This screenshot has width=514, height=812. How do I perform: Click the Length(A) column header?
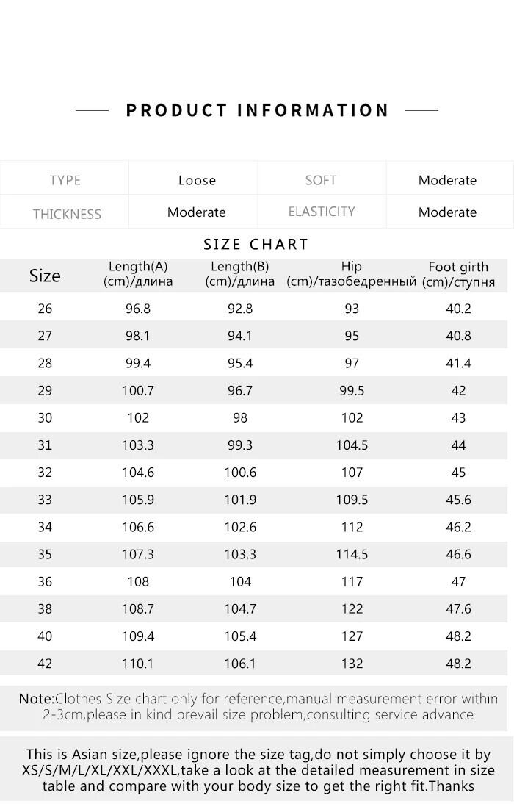(x=138, y=274)
